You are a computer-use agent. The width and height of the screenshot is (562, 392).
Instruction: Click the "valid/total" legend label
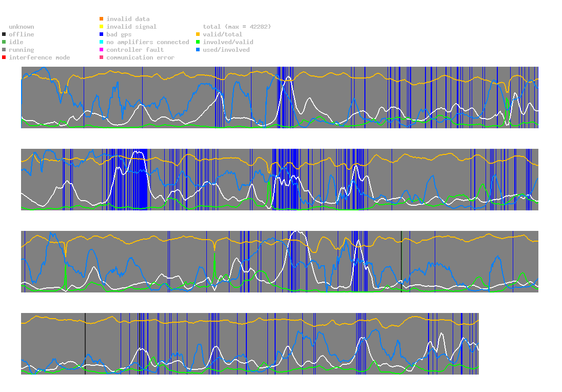(223, 34)
